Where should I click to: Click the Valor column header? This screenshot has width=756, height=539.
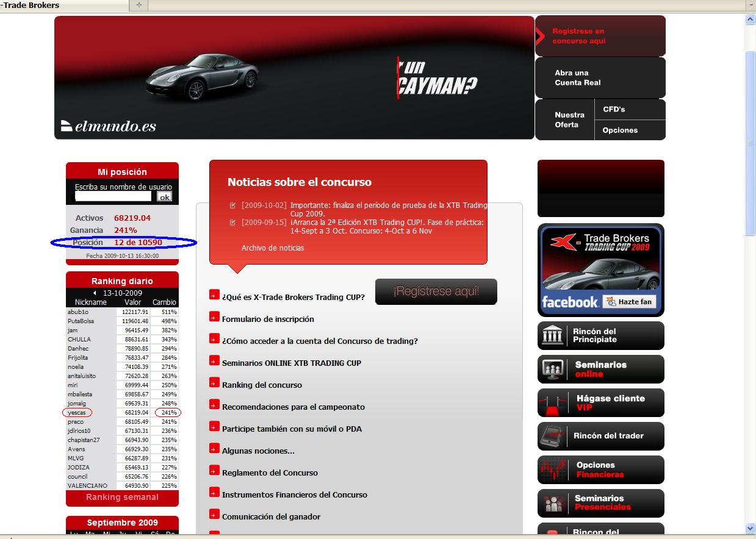[133, 302]
